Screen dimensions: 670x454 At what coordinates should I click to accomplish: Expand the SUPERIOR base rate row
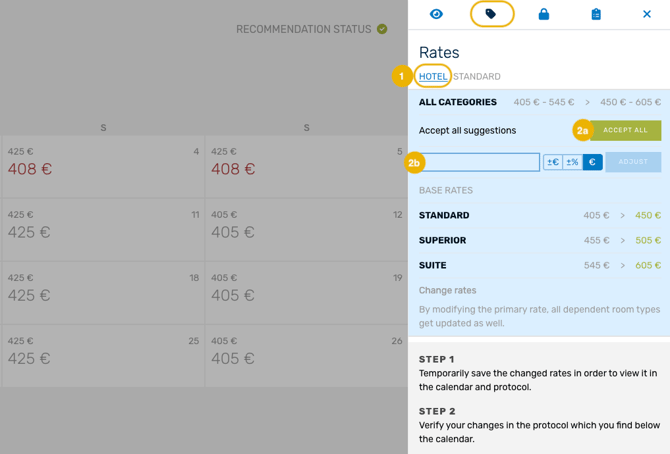click(539, 240)
